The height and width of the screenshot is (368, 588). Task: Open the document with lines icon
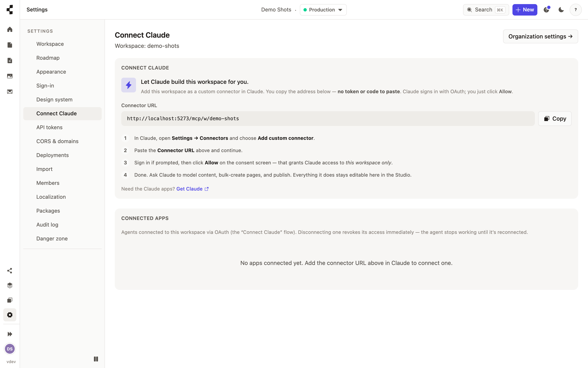10,61
